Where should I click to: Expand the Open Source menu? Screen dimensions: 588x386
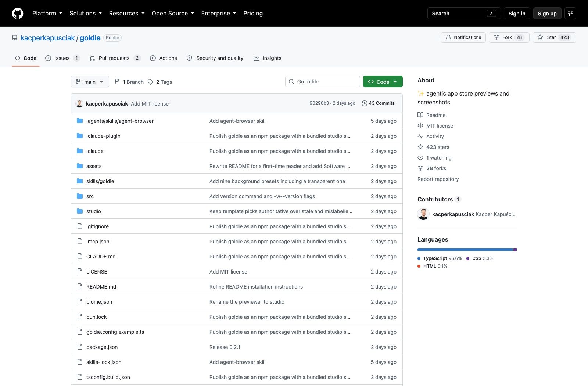(173, 13)
